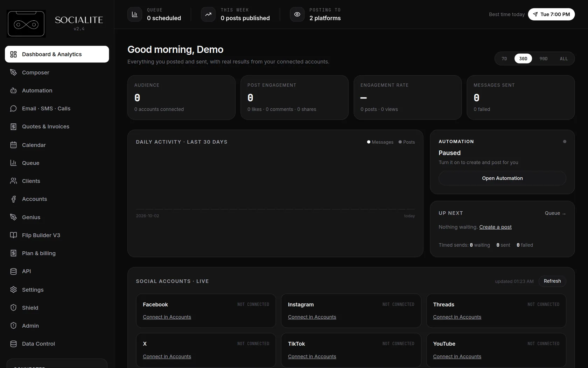Click the This Week trending arrow icon

(208, 14)
